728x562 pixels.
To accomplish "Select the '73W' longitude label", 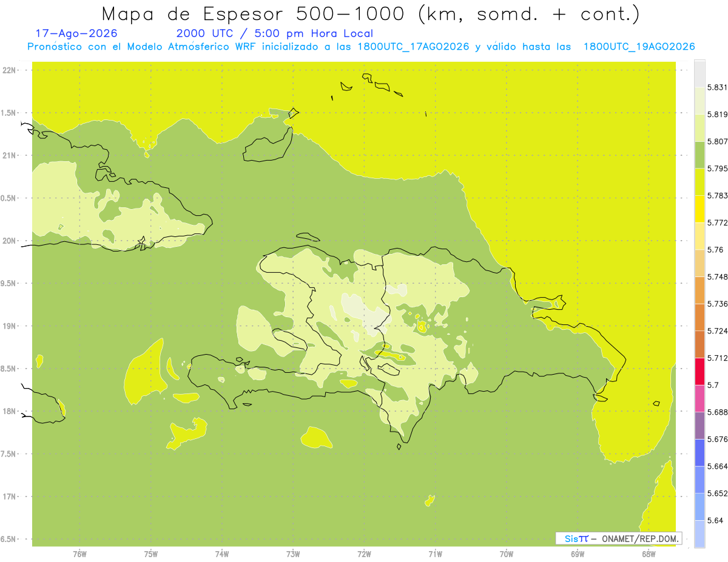I will [x=293, y=554].
